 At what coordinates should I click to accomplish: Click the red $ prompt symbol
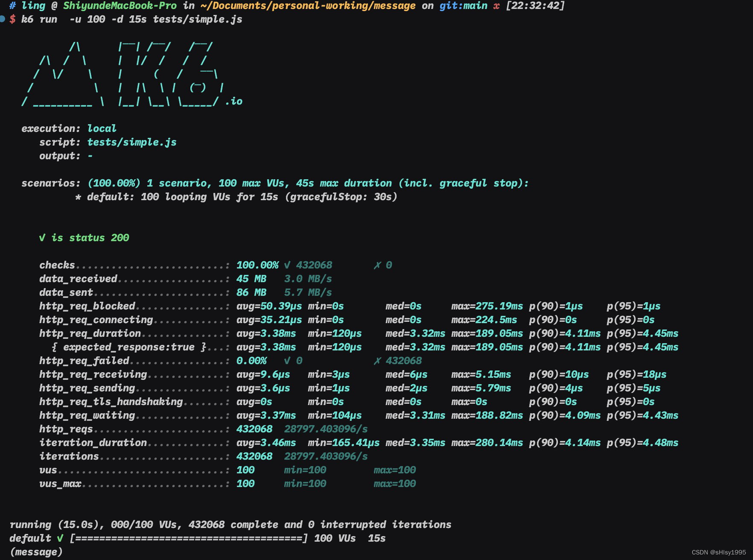pyautogui.click(x=12, y=19)
